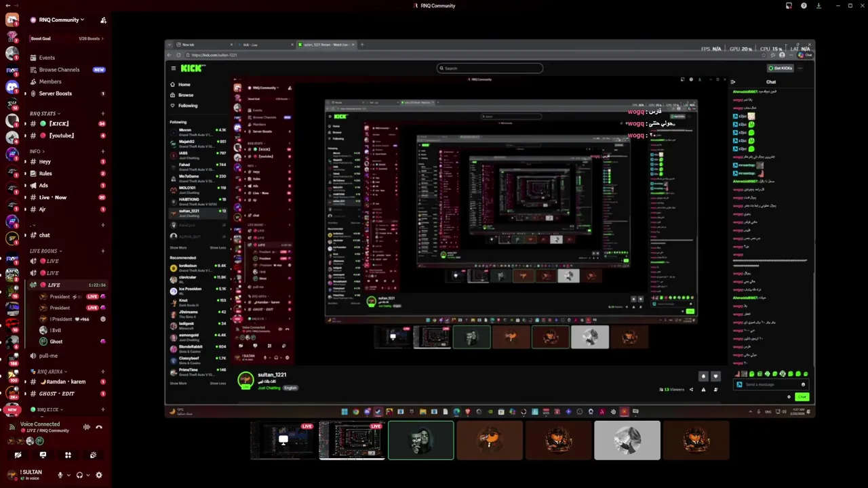Toggle screen share button

[x=43, y=455]
